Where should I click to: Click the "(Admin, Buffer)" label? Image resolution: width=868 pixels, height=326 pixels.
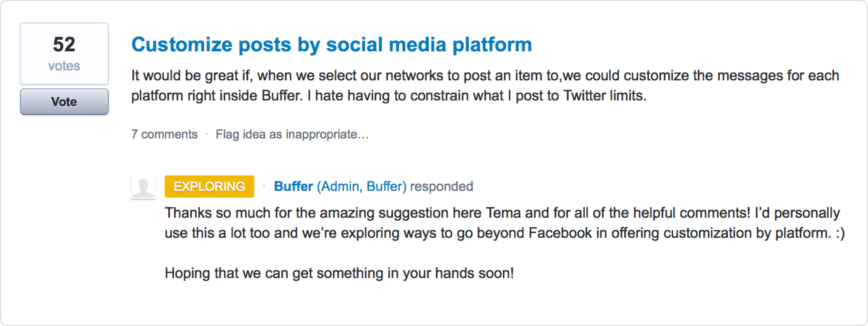pos(362,186)
